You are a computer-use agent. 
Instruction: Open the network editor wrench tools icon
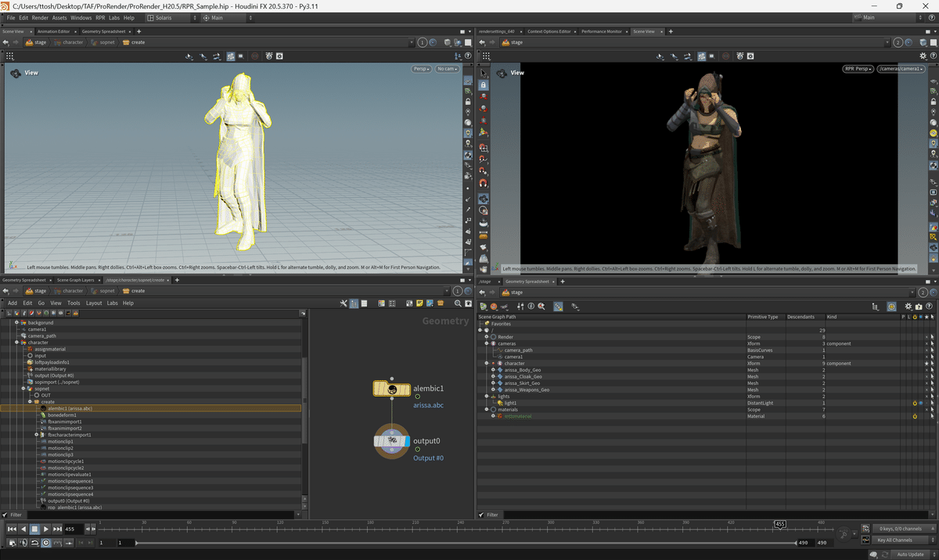coord(344,303)
